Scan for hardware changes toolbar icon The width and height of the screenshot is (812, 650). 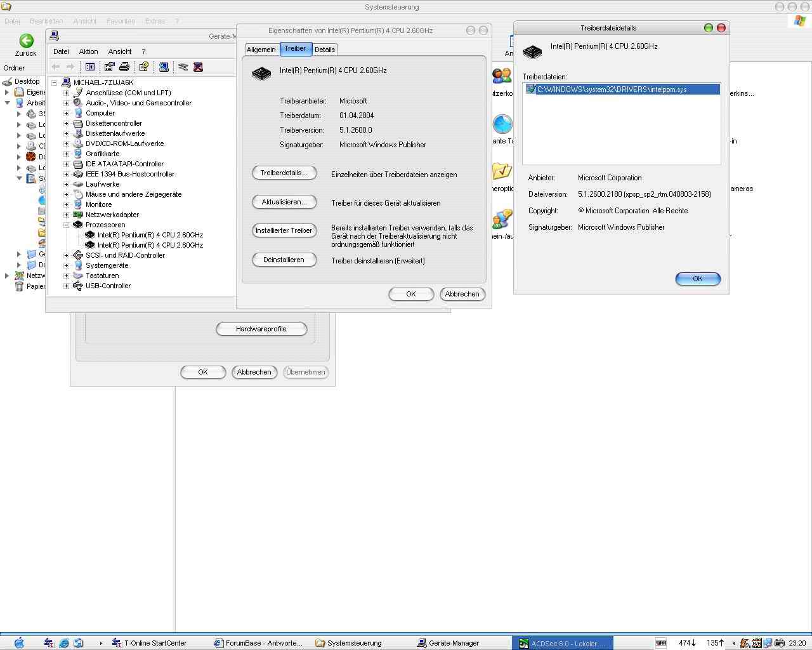[164, 67]
